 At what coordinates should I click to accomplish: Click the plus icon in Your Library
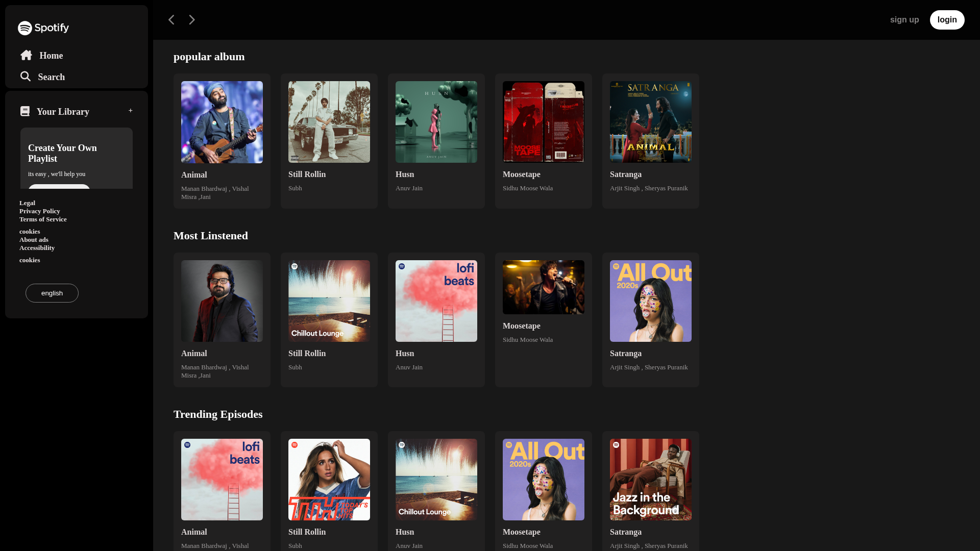click(x=131, y=111)
